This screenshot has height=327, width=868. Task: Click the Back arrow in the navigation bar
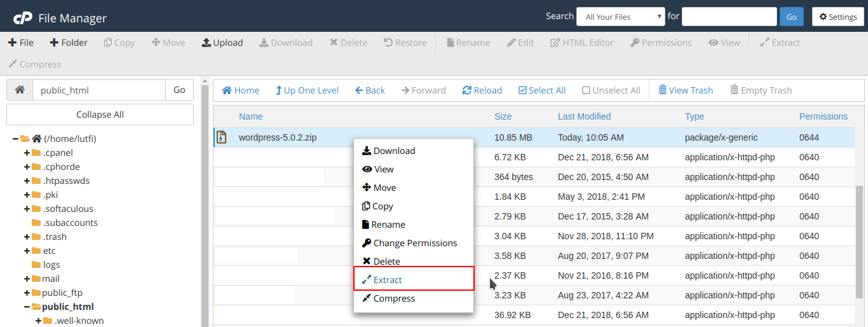359,90
